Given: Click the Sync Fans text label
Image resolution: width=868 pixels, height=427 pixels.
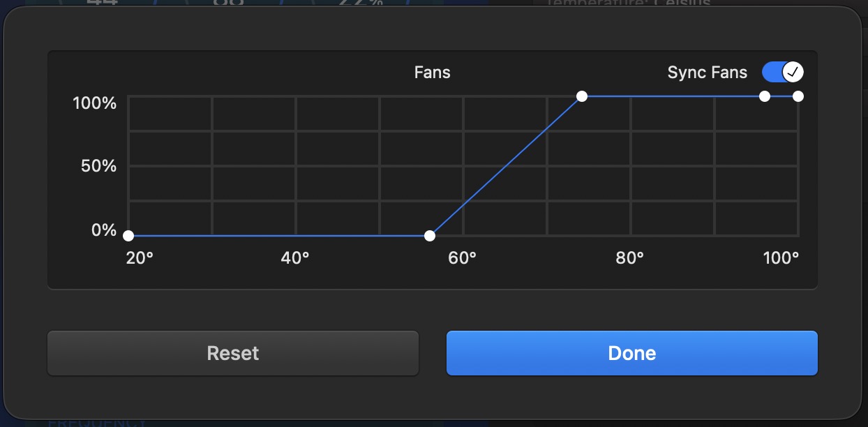Looking at the screenshot, I should coord(707,73).
